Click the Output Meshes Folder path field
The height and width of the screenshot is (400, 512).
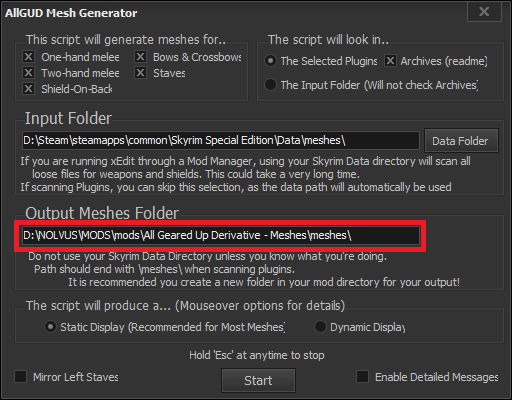click(x=221, y=235)
